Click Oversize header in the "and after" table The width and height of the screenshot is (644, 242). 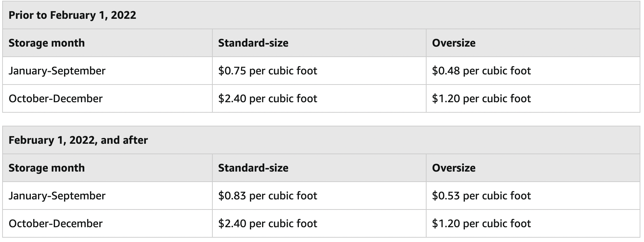[x=454, y=168]
